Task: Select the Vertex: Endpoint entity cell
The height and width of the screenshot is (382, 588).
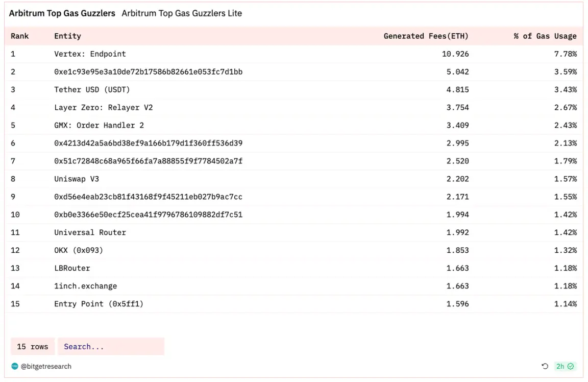Action: [x=90, y=54]
